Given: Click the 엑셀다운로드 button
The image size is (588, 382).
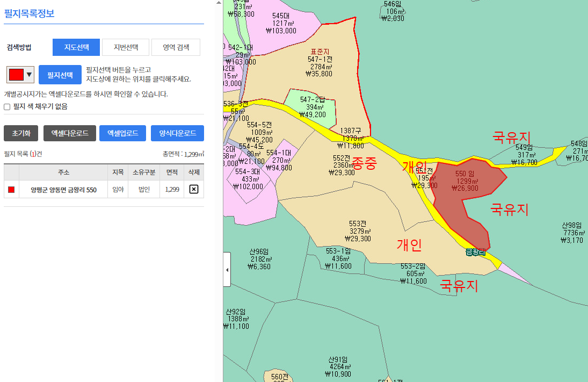Looking at the screenshot, I should point(70,133).
